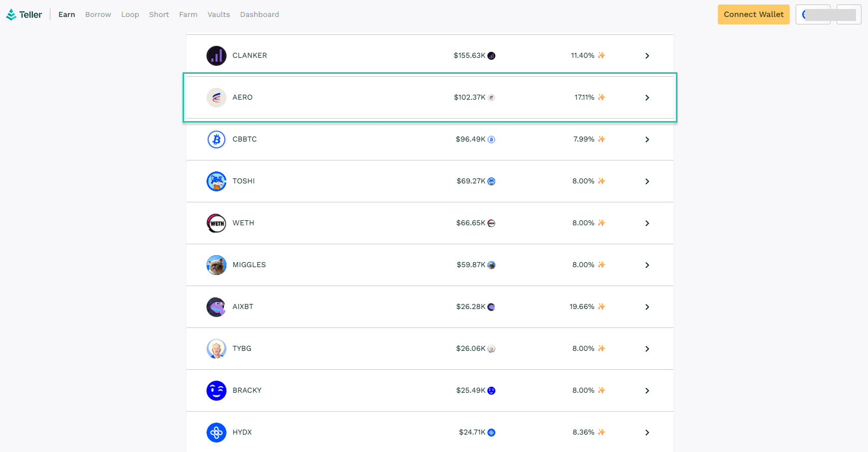Switch to the Borrow tab
Screen dimensions: 868x452
98,14
